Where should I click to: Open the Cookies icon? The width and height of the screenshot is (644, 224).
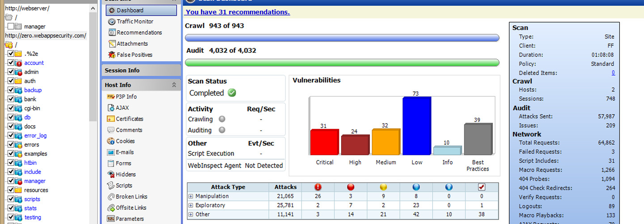[x=111, y=141]
